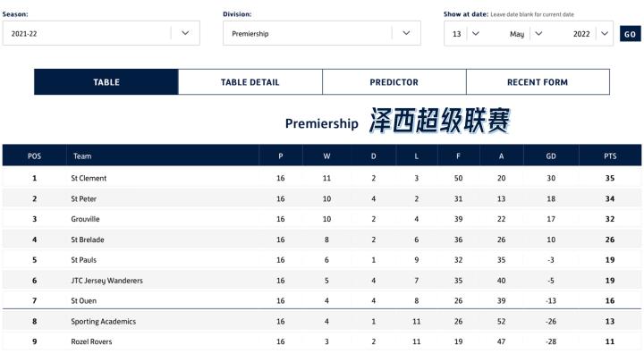
Task: Click the POS column header
Action: click(x=34, y=156)
